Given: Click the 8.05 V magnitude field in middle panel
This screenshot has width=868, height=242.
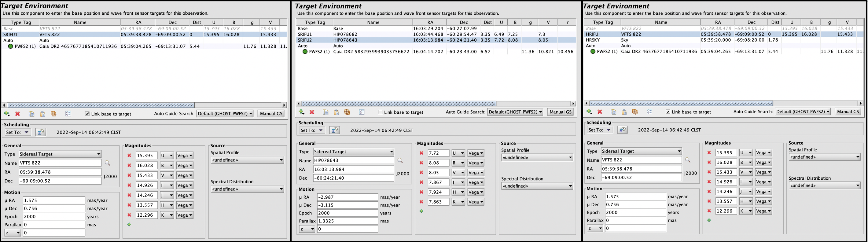Looking at the screenshot, I should 438,173.
